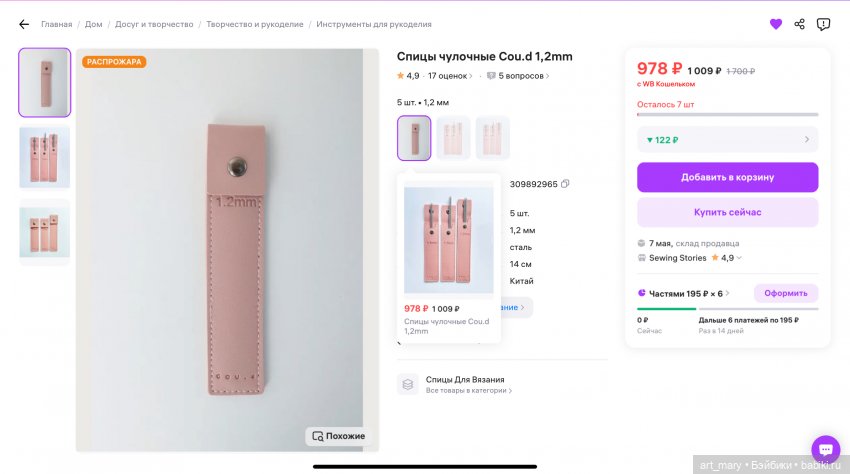Viewport: 850px width, 474px height.
Task: Click the back arrow icon
Action: click(x=24, y=24)
